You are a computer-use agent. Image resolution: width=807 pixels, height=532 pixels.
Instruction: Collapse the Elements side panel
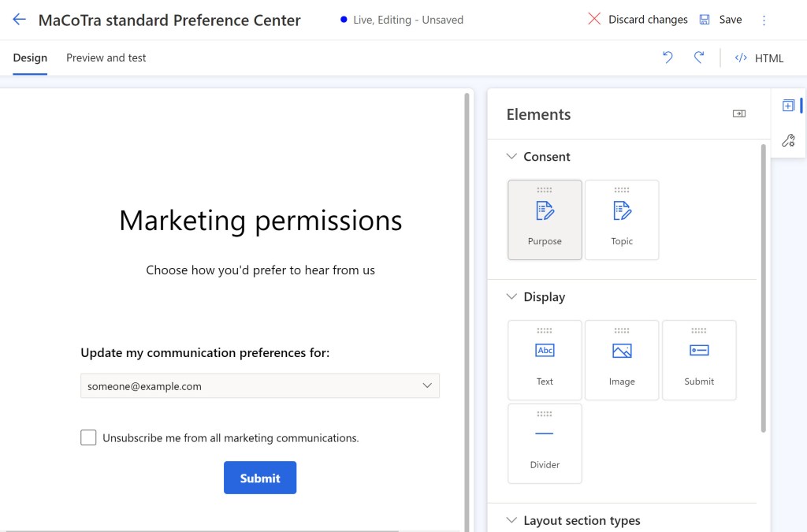pos(739,113)
